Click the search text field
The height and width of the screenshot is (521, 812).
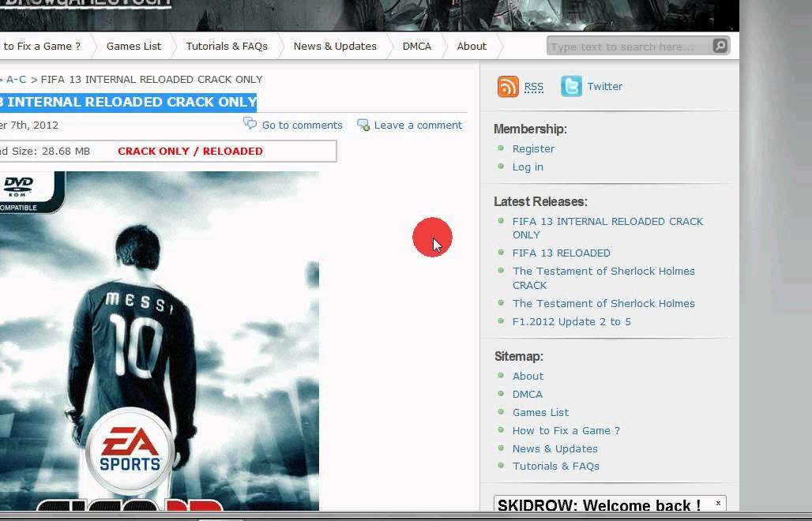pos(630,46)
